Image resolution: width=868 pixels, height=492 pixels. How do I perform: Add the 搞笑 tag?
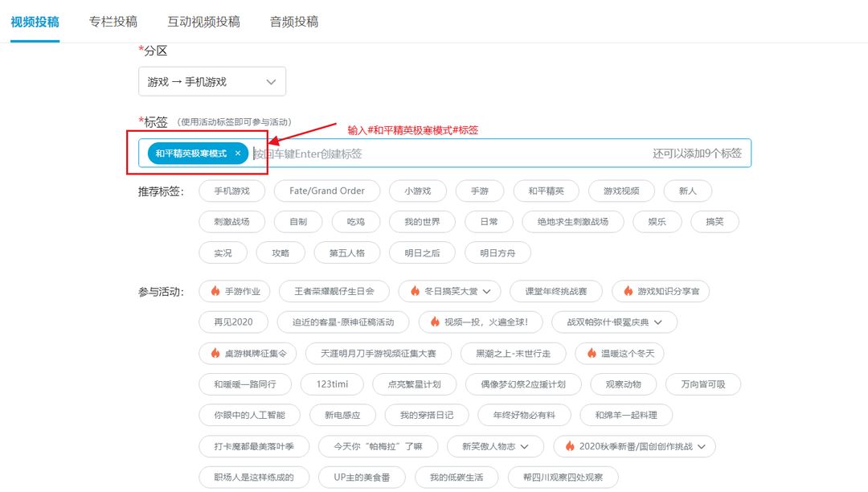(x=714, y=222)
